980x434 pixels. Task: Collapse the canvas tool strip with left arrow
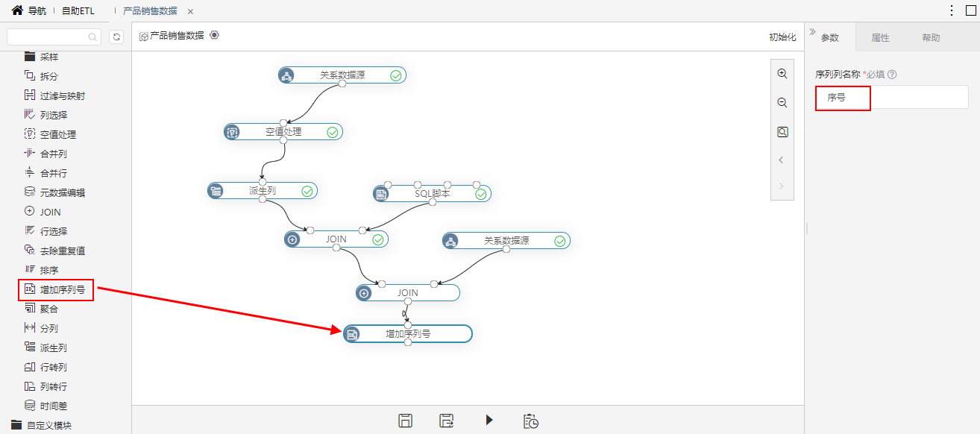(x=782, y=160)
